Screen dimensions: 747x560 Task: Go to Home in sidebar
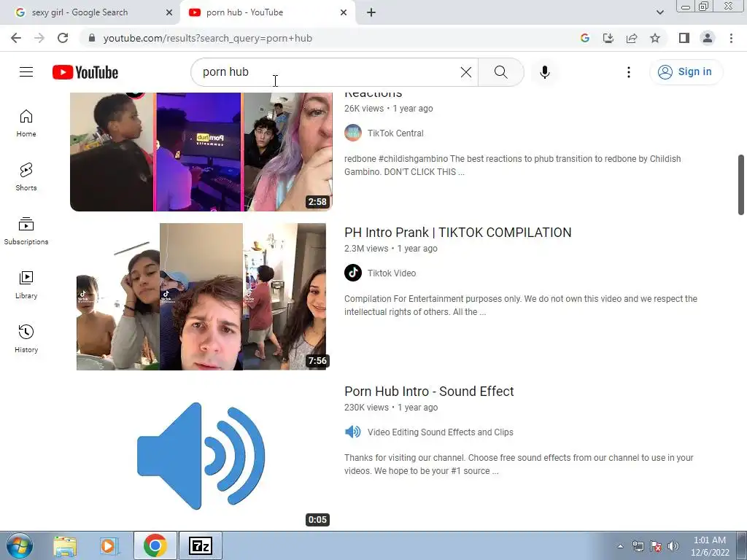(x=26, y=123)
